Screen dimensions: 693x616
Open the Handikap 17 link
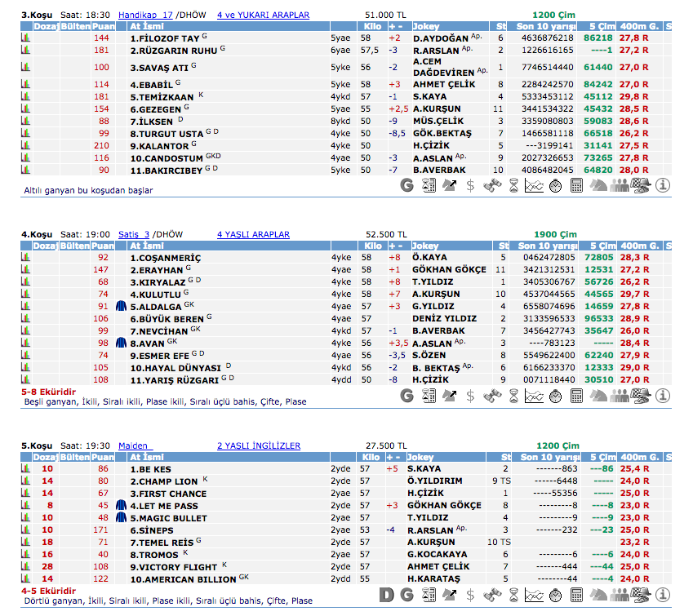[145, 15]
